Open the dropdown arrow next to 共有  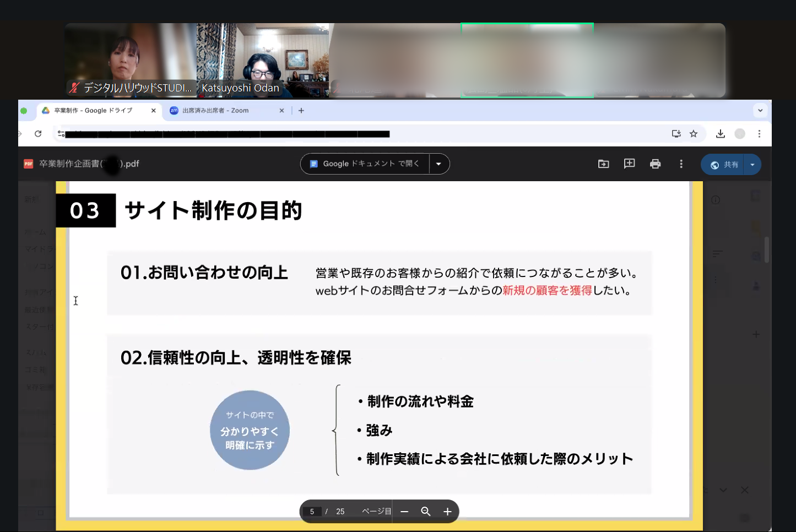[752, 165]
